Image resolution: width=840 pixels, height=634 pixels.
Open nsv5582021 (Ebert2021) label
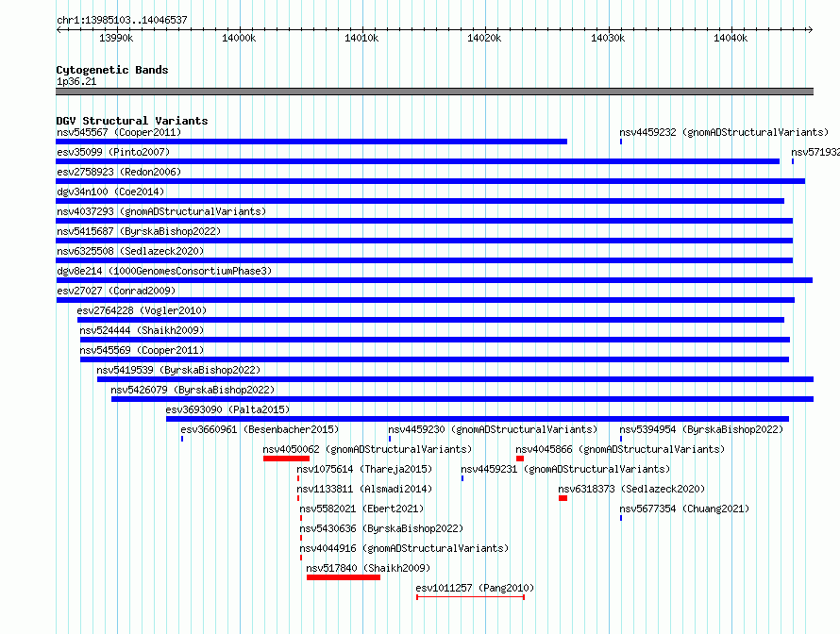[361, 509]
